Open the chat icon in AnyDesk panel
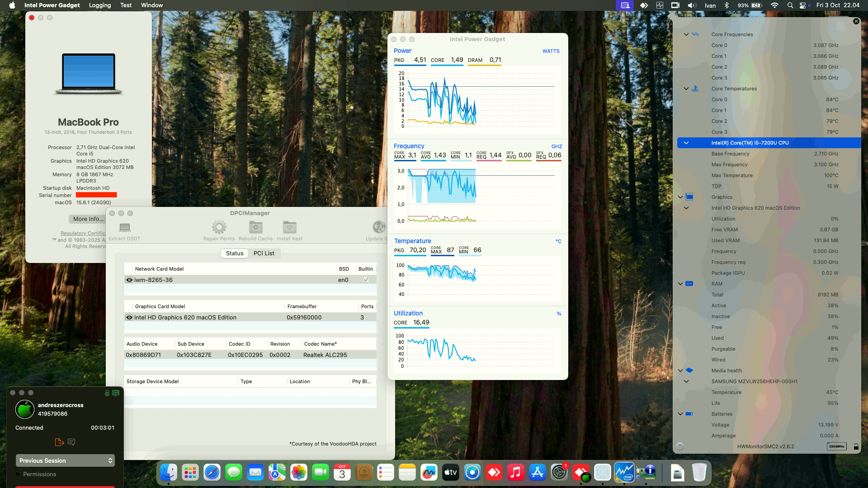Viewport: 868px width, 488px height. pyautogui.click(x=71, y=442)
